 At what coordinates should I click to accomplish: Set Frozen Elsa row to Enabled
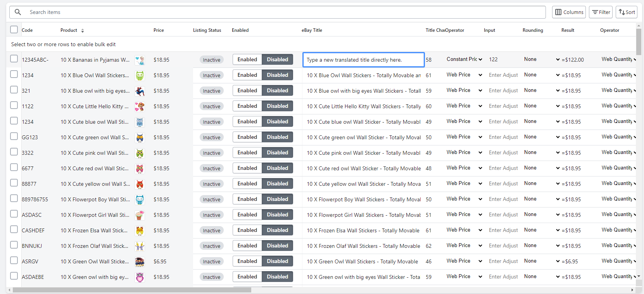247,230
